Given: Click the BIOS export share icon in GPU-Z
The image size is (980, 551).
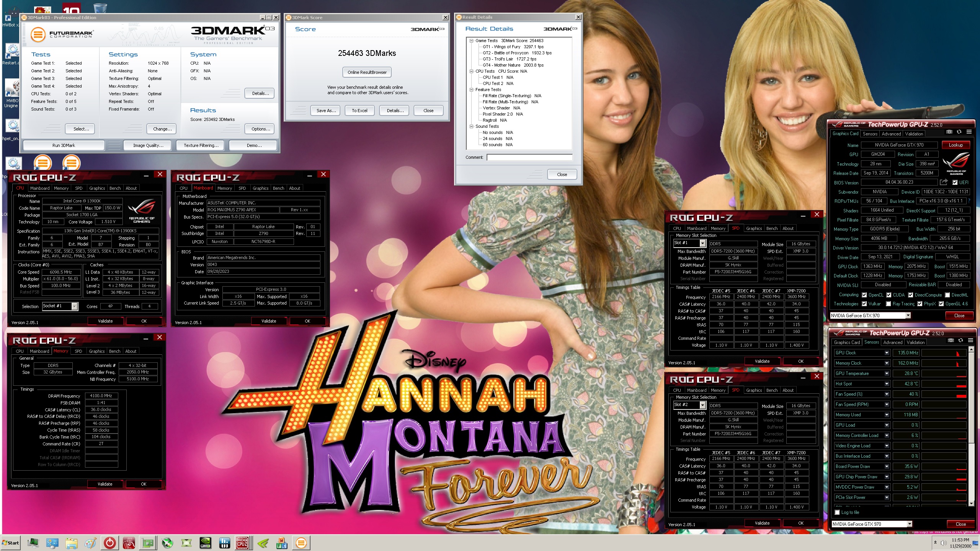Looking at the screenshot, I should [944, 182].
